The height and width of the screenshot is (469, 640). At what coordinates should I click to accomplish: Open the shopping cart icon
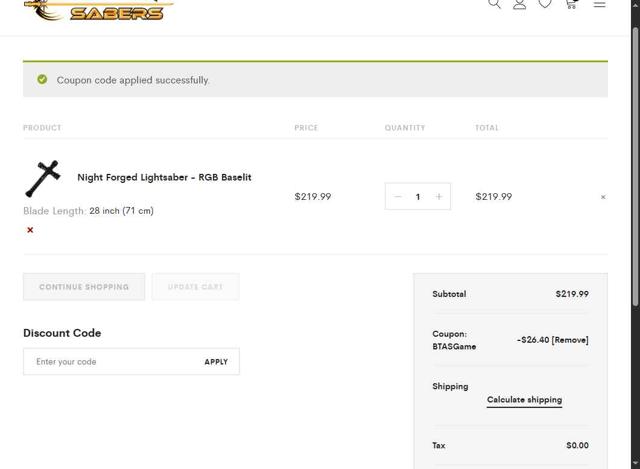[571, 4]
